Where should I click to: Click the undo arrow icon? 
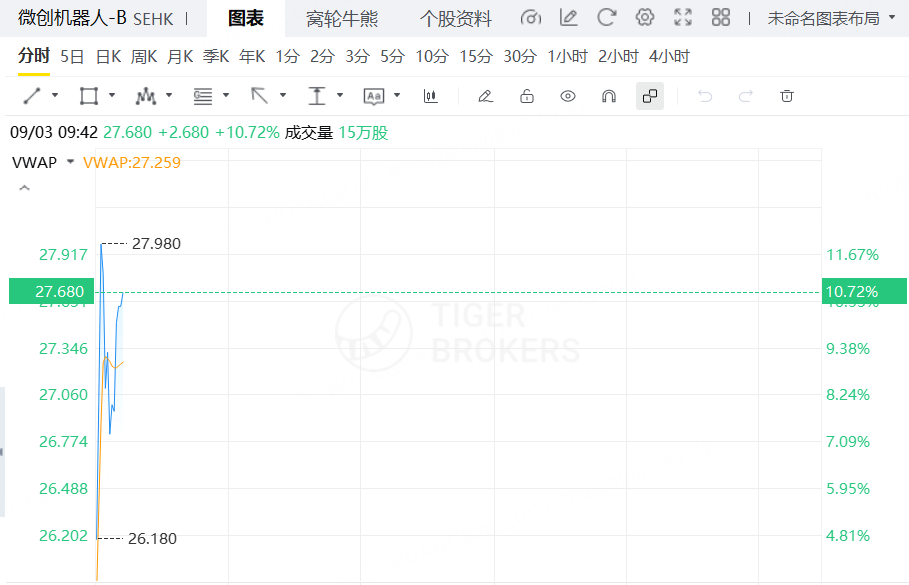coord(704,96)
